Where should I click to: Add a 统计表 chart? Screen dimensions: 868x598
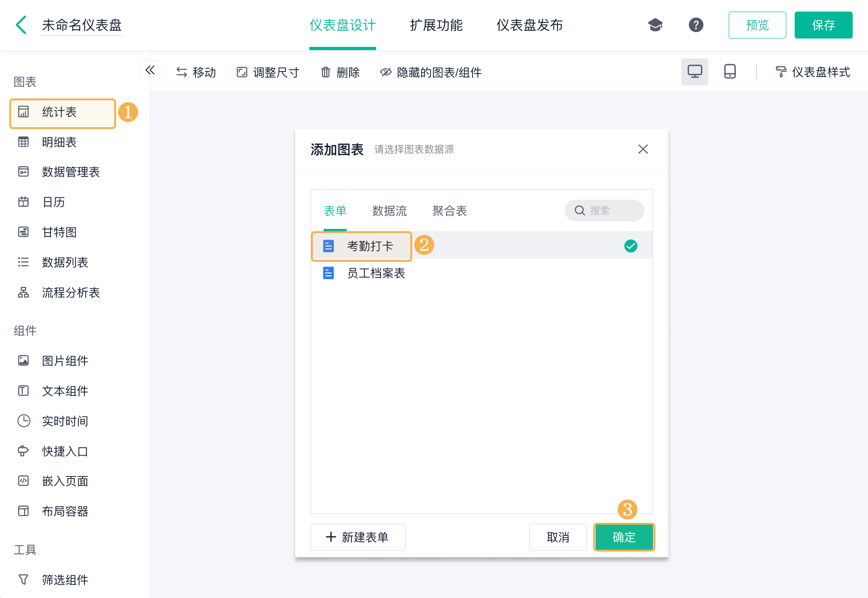click(x=62, y=112)
